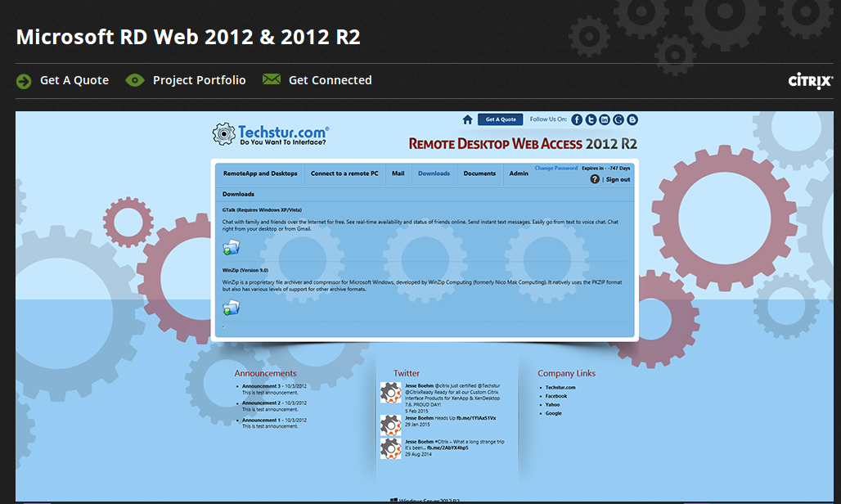Click the WinZip (Version 9.0) title
Screen dimensions: 841x504
pyautogui.click(x=245, y=270)
